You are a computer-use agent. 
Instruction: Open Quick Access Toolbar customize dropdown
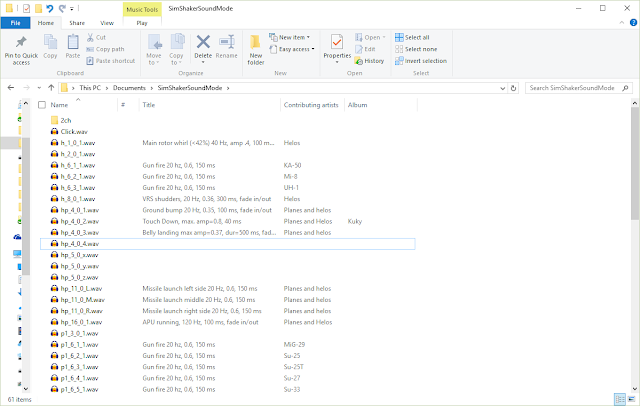click(x=71, y=8)
